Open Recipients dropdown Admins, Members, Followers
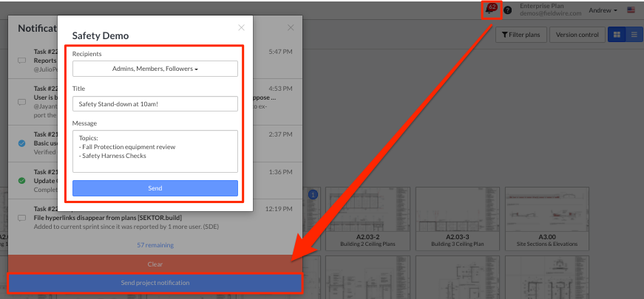 155,69
